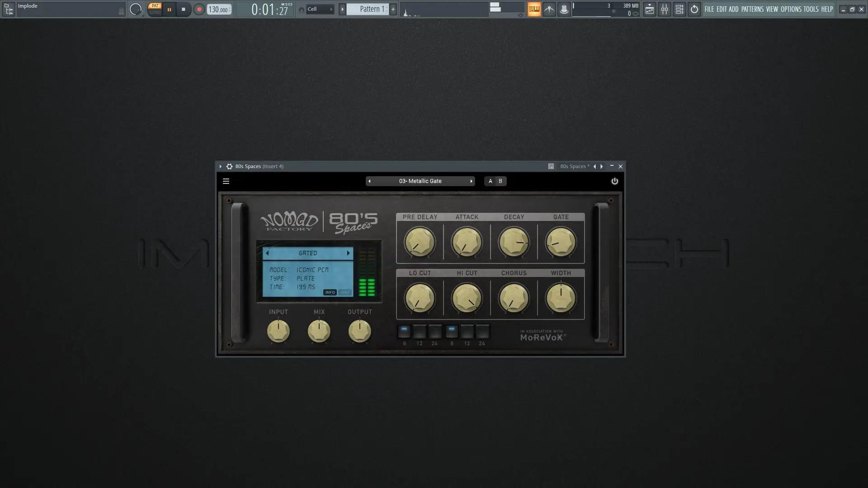Open the plugin hamburger menu

226,181
